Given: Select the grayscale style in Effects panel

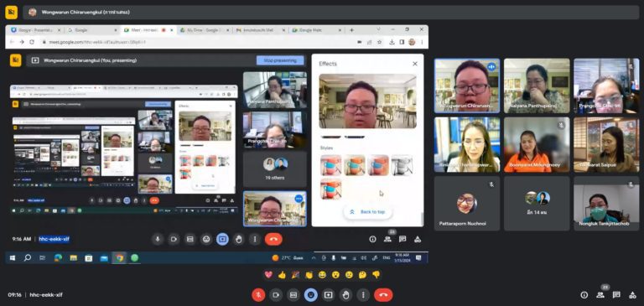Looking at the screenshot, I should (402, 165).
